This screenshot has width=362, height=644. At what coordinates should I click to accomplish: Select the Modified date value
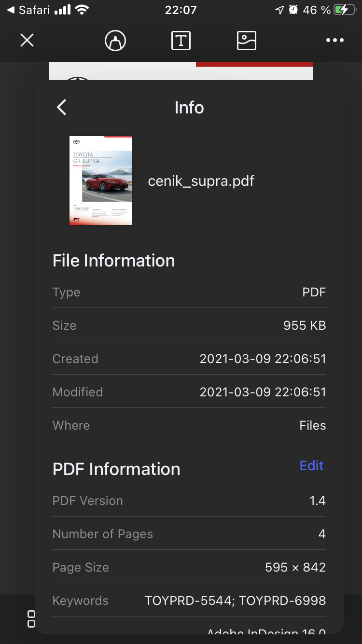coord(263,392)
